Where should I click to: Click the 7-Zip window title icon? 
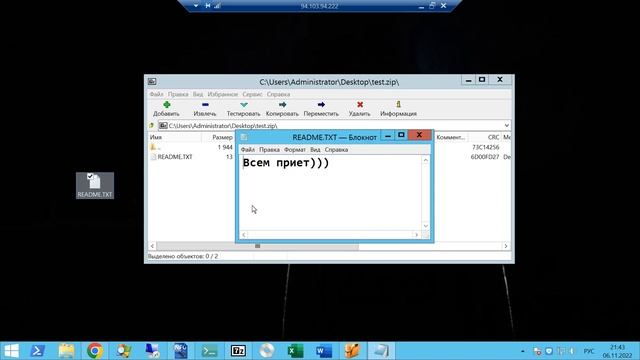152,82
